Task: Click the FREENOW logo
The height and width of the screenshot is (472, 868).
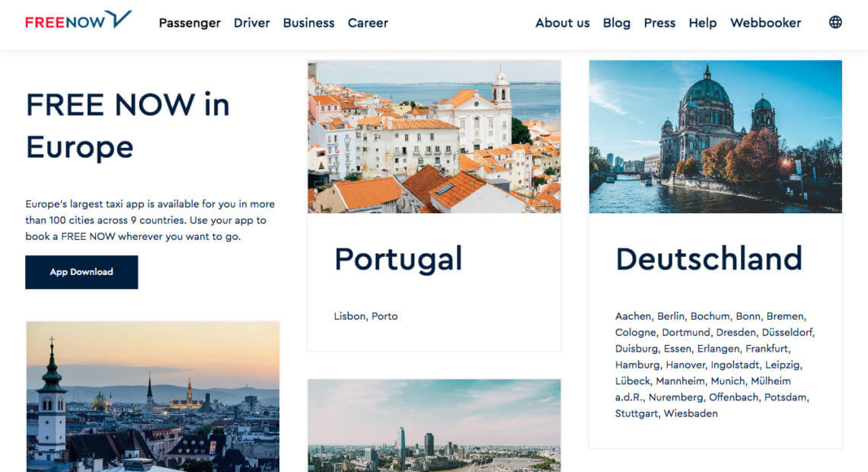Action: tap(78, 20)
